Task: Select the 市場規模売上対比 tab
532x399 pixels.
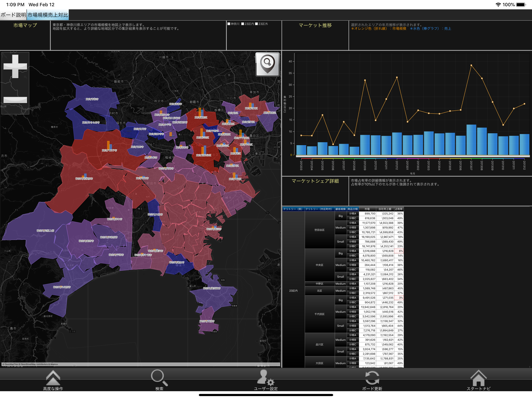Action: (48, 15)
